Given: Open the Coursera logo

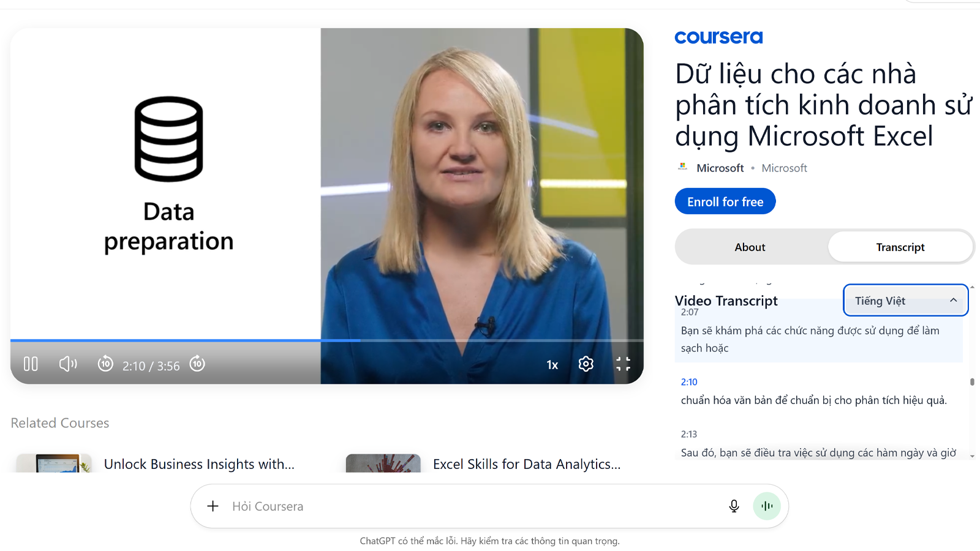Looking at the screenshot, I should tap(718, 37).
